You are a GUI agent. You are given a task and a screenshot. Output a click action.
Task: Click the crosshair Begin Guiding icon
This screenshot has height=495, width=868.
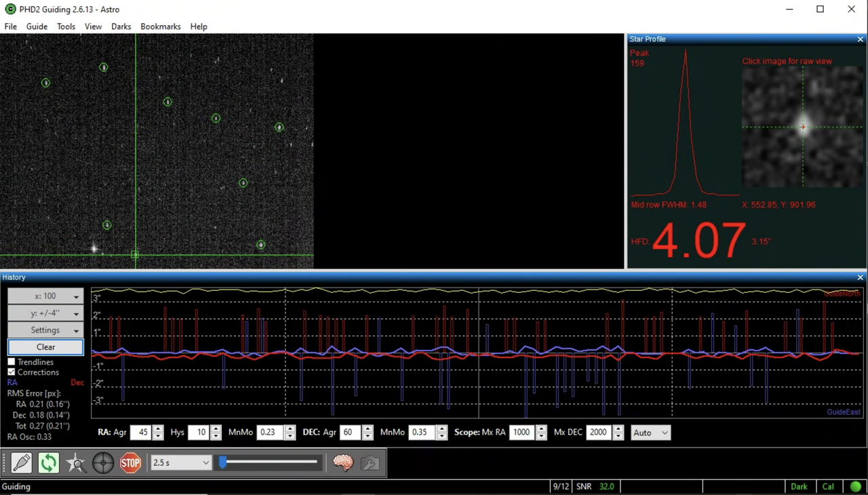click(x=103, y=463)
